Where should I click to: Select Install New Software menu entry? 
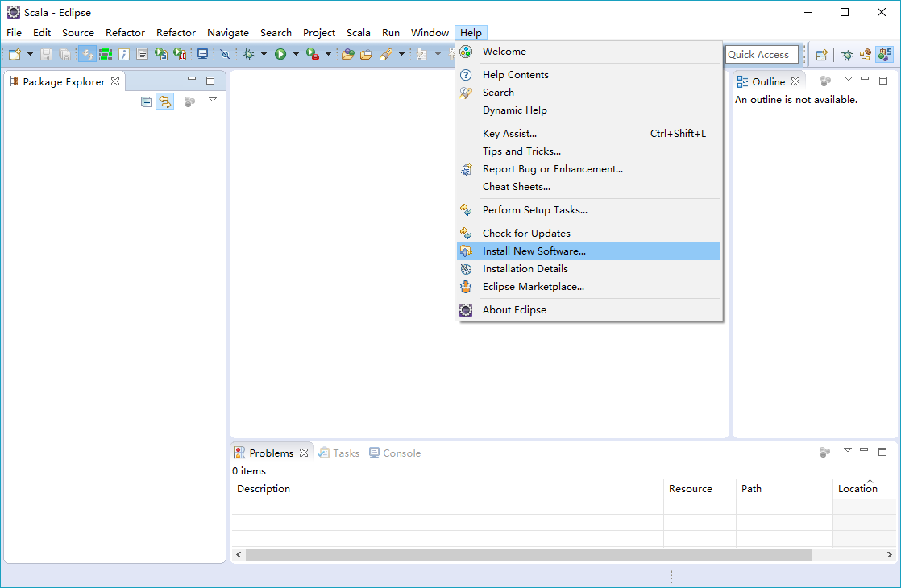534,251
